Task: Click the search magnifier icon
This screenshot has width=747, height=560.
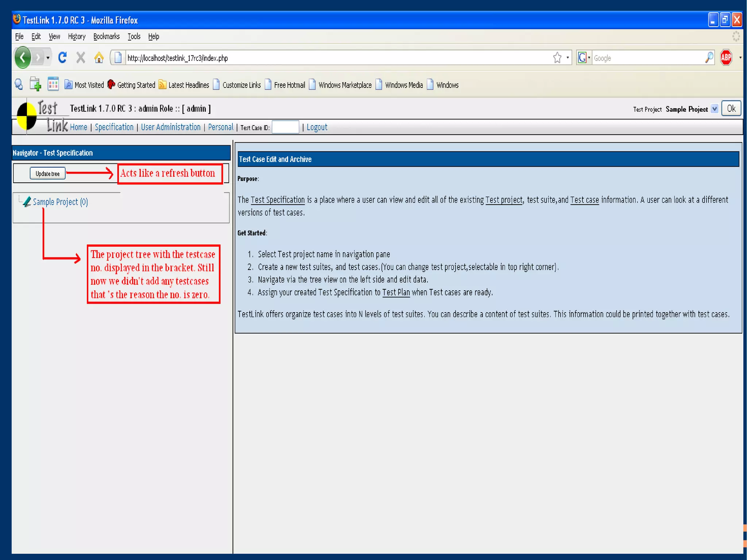Action: click(709, 58)
